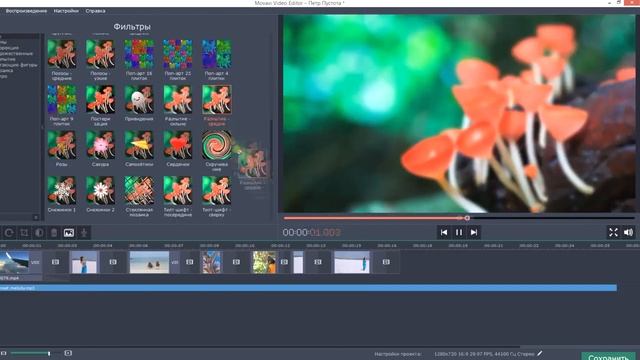Click the zoom-out icon beside timeline zoom slider

point(4,353)
